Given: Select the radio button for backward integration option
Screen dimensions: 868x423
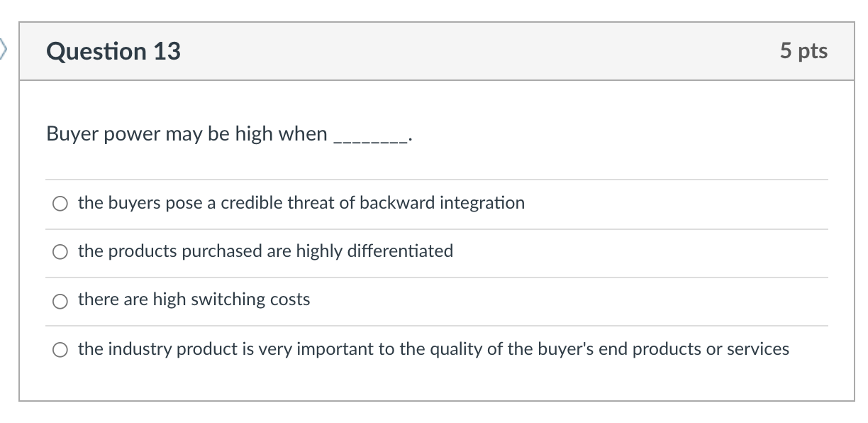Looking at the screenshot, I should (x=60, y=204).
